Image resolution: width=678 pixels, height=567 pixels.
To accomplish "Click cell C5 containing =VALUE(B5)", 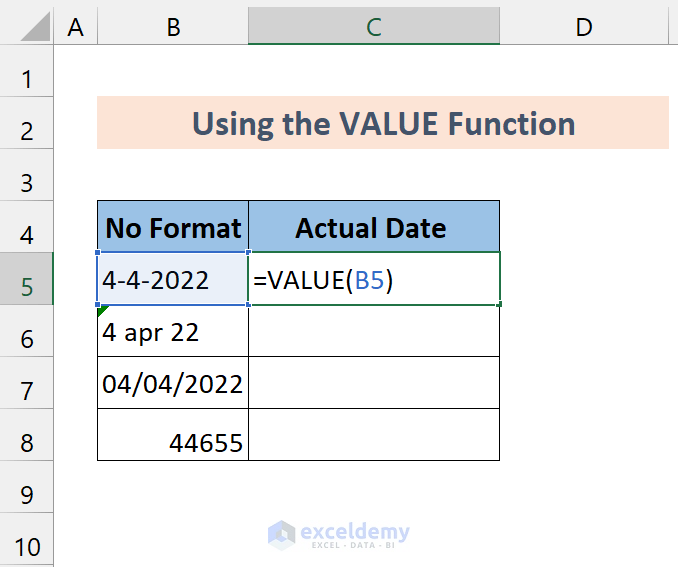I will pos(374,279).
